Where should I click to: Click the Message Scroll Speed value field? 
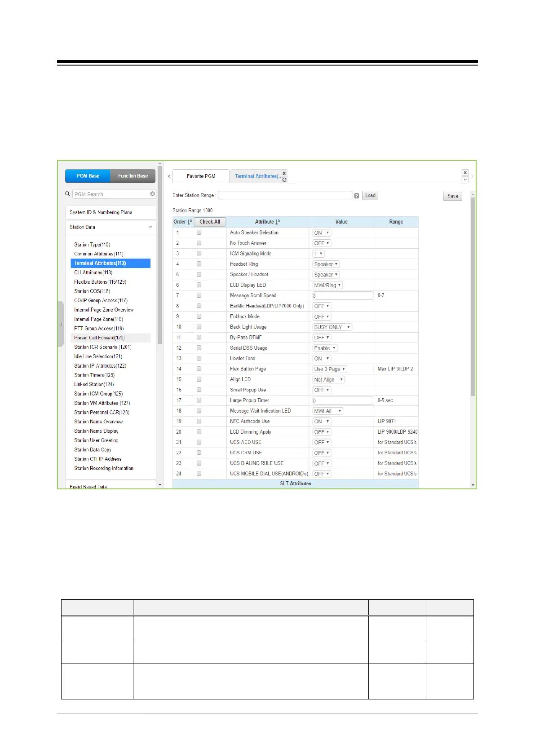tap(343, 295)
